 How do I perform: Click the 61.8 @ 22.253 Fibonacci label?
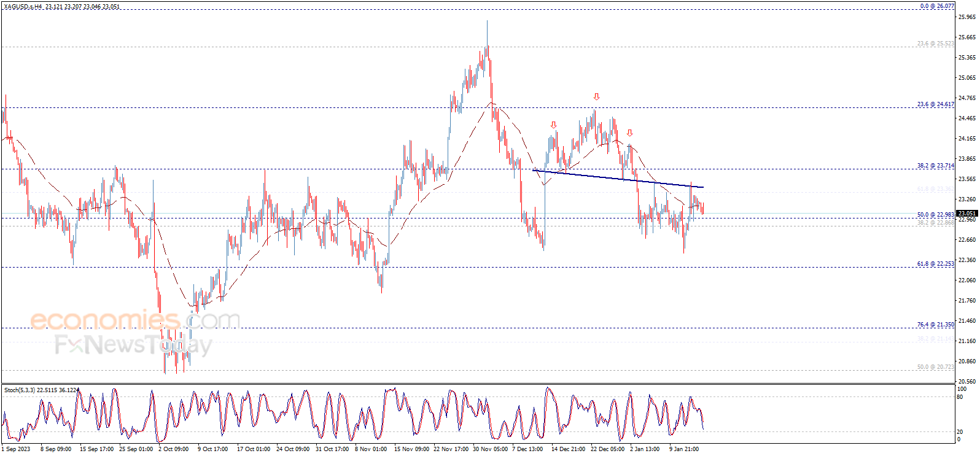click(935, 264)
